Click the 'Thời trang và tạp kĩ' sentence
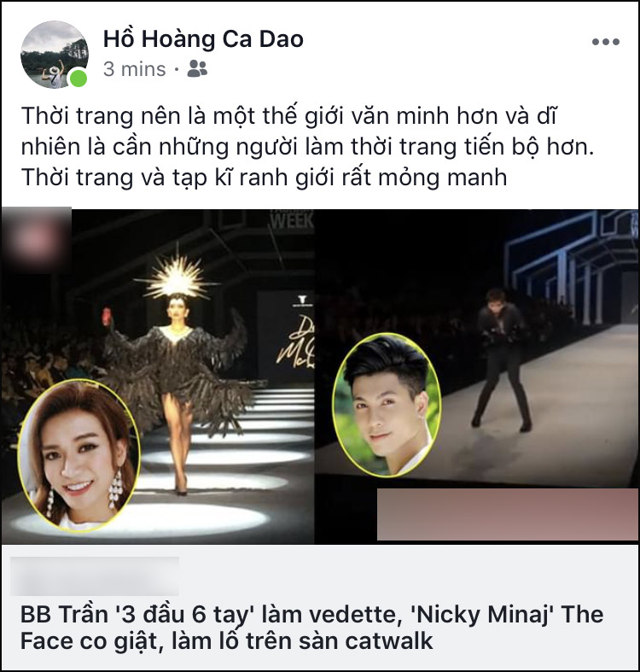 click(264, 178)
